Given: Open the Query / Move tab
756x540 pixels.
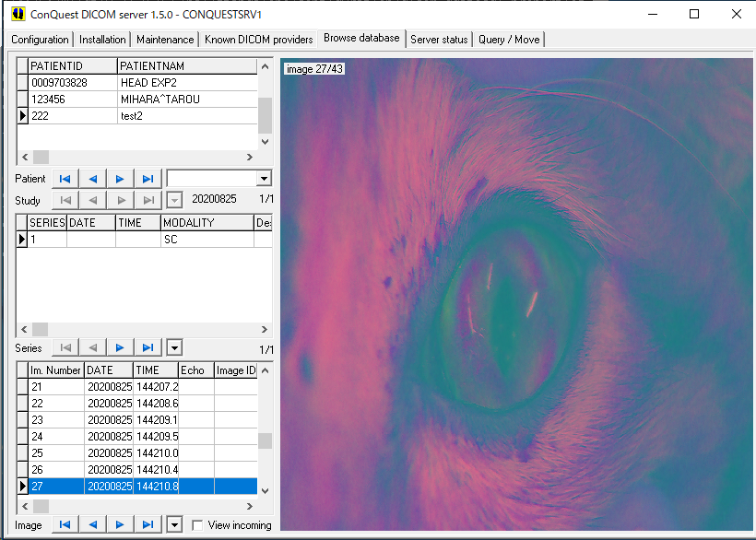Looking at the screenshot, I should coord(509,40).
